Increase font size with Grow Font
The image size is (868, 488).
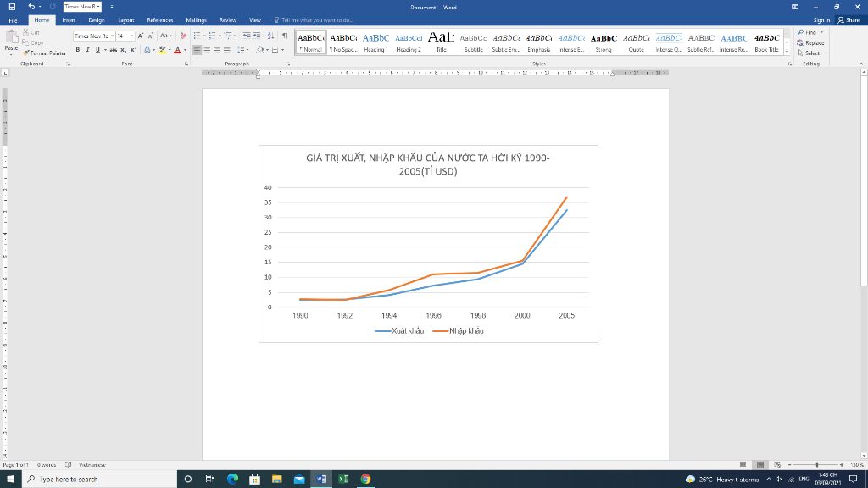141,36
